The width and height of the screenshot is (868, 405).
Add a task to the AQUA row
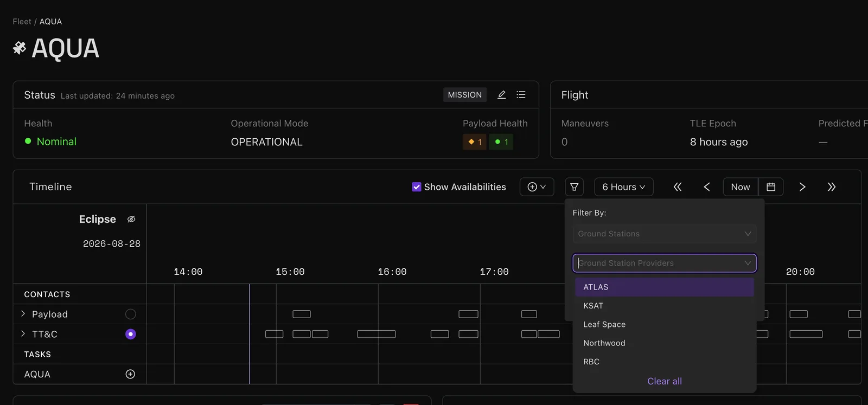coord(130,374)
